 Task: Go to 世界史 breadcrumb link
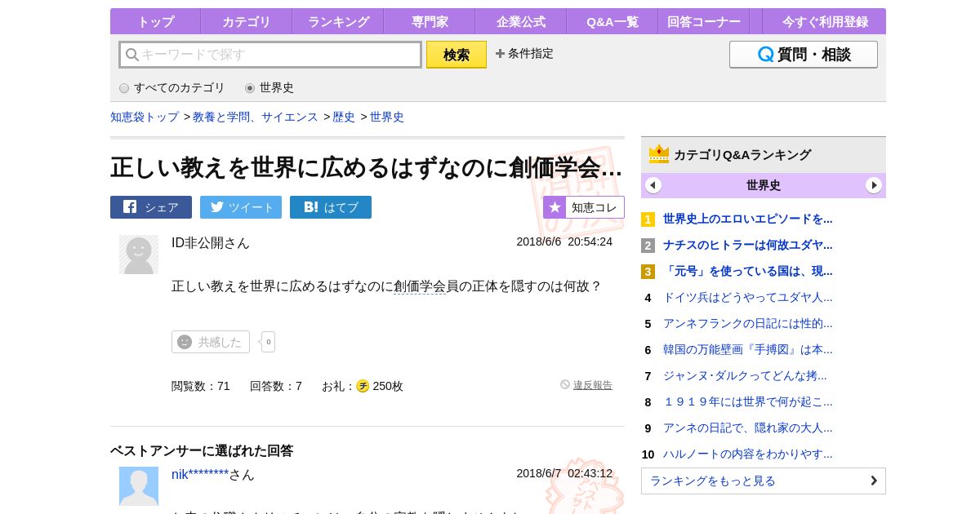pos(387,117)
